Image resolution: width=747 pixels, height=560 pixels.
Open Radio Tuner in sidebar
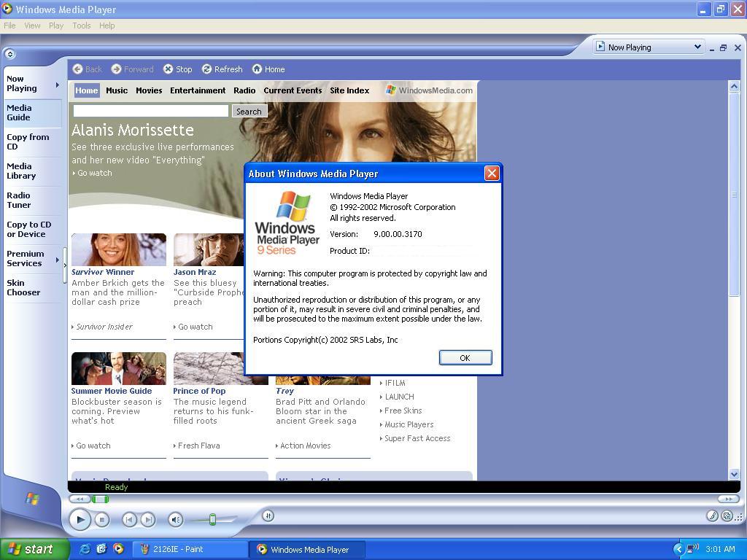coord(33,200)
